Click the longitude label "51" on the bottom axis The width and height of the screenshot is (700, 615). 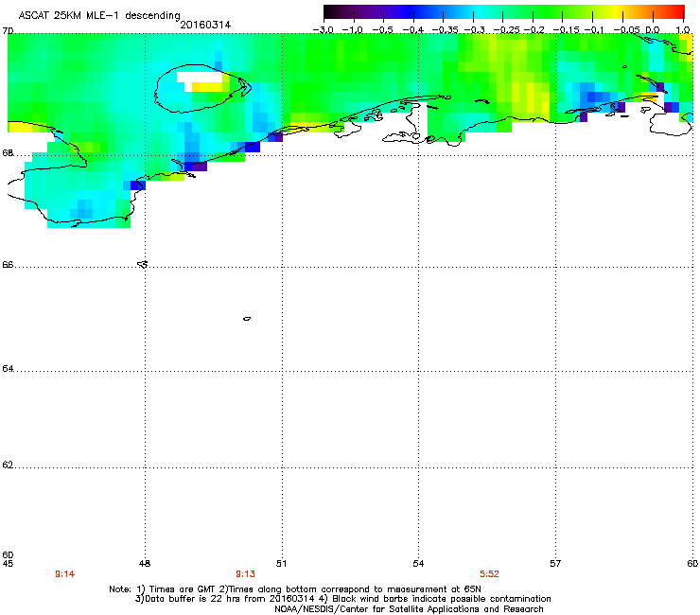click(x=281, y=564)
